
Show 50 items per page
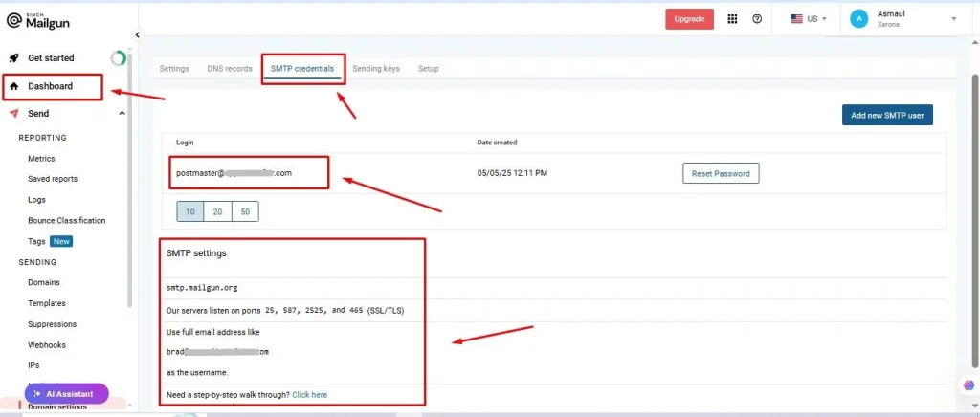coord(245,211)
